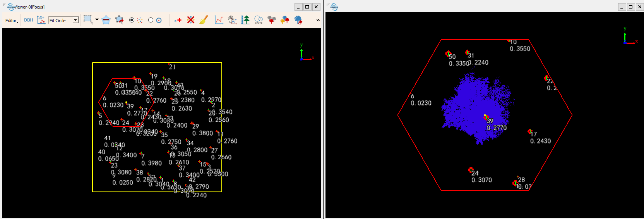Click tree marker 24 in right viewer
This screenshot has width=644, height=219.
(471, 170)
